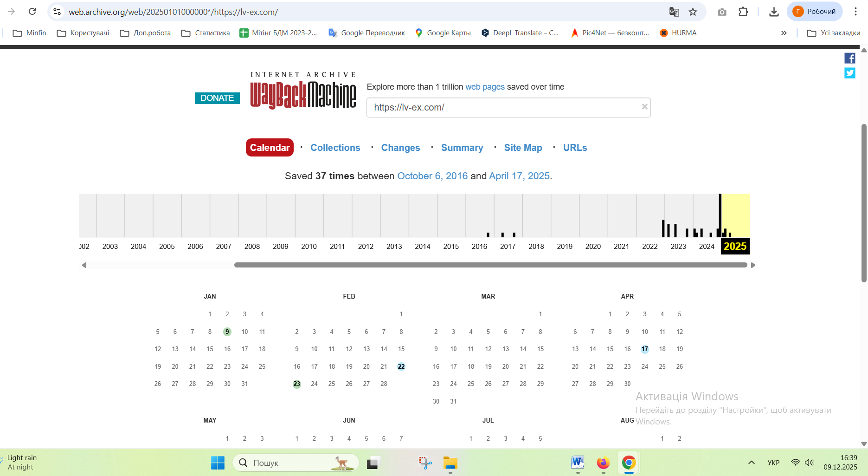Open Мітинг БДМ 2023 bookmark
The image size is (868, 476).
[278, 33]
